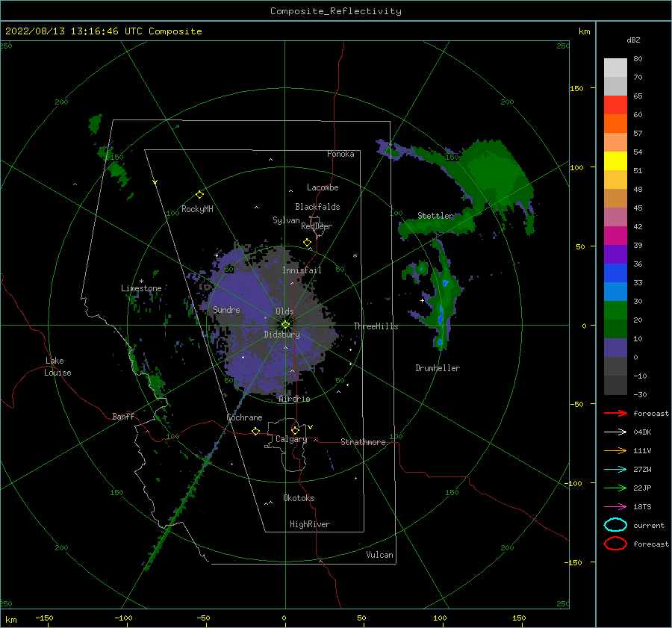The image size is (672, 628).
Task: Pick the dark green 10-20 dBZ swatch
Action: coord(615,329)
